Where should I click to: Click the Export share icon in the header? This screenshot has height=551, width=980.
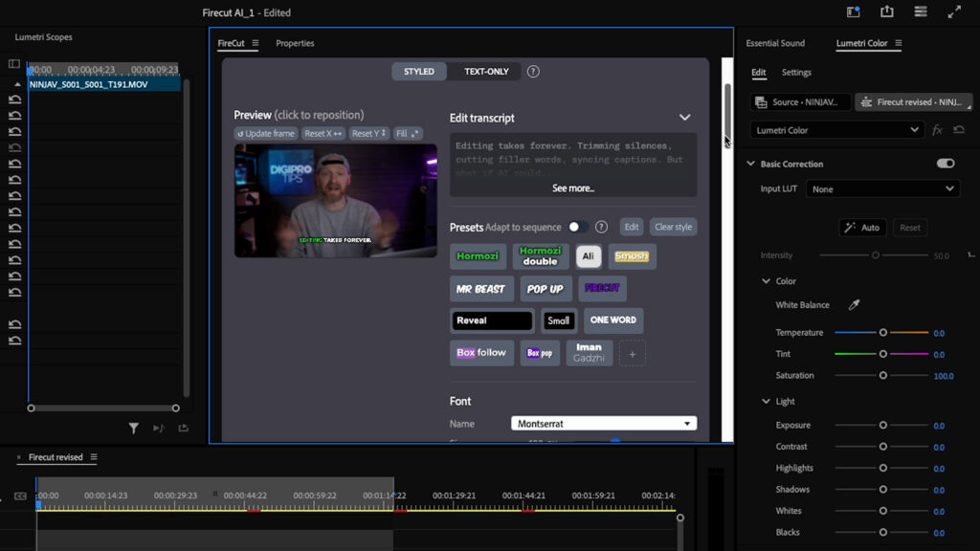(x=886, y=11)
